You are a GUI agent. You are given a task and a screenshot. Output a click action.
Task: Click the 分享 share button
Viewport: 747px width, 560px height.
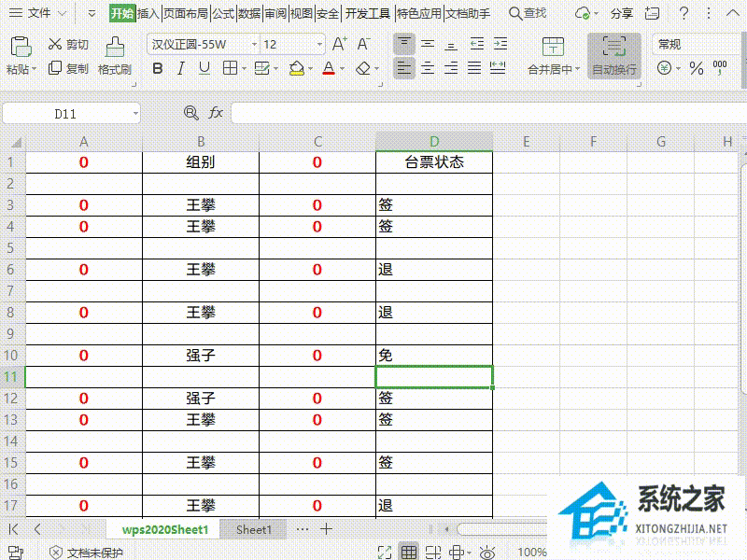(x=621, y=14)
